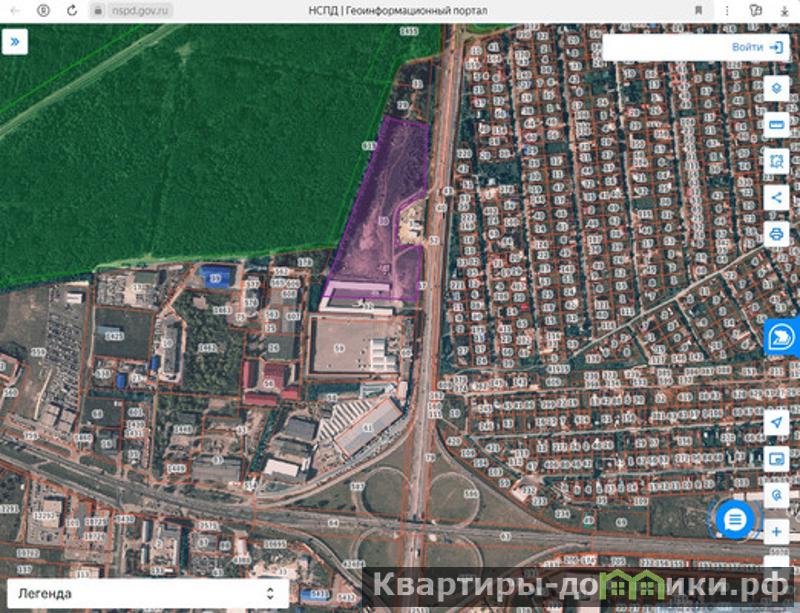Expand the Легенда dropdown
Viewport: 800px width, 613px height.
pos(147,593)
